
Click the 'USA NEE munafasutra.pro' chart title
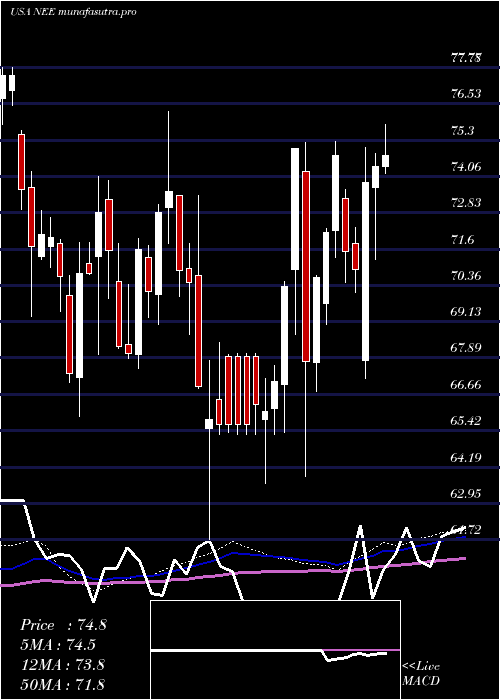point(73,12)
